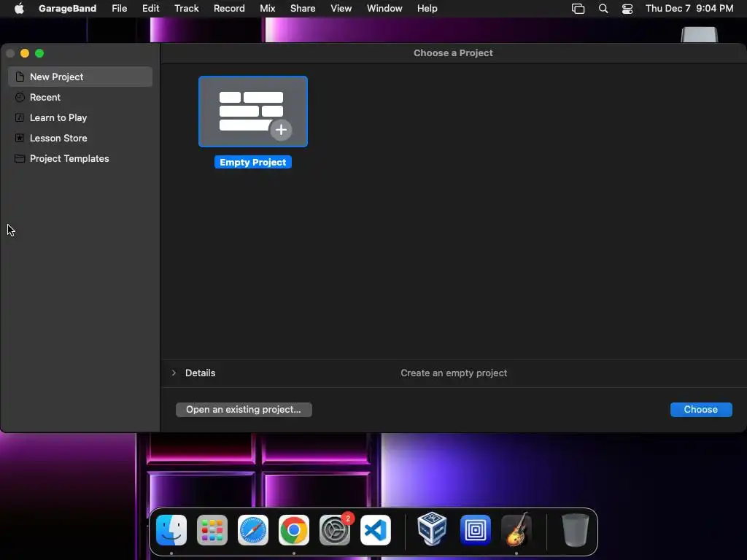Screen dimensions: 747x560
Task: Open the Lesson Store section
Action: (80, 138)
